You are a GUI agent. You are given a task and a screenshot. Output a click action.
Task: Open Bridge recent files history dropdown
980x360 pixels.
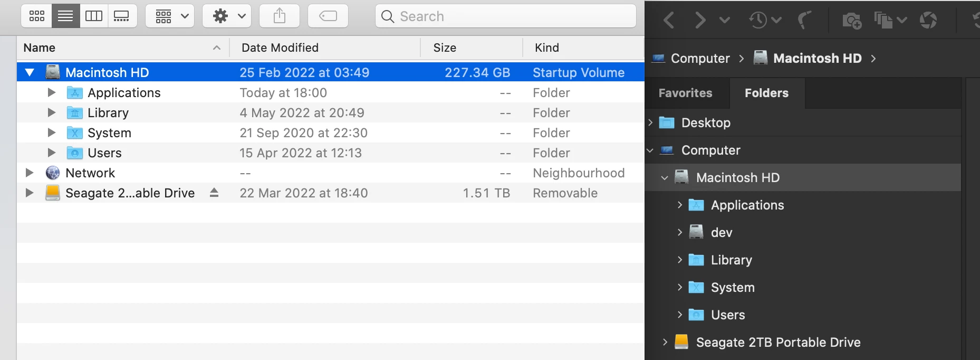pyautogui.click(x=765, y=20)
